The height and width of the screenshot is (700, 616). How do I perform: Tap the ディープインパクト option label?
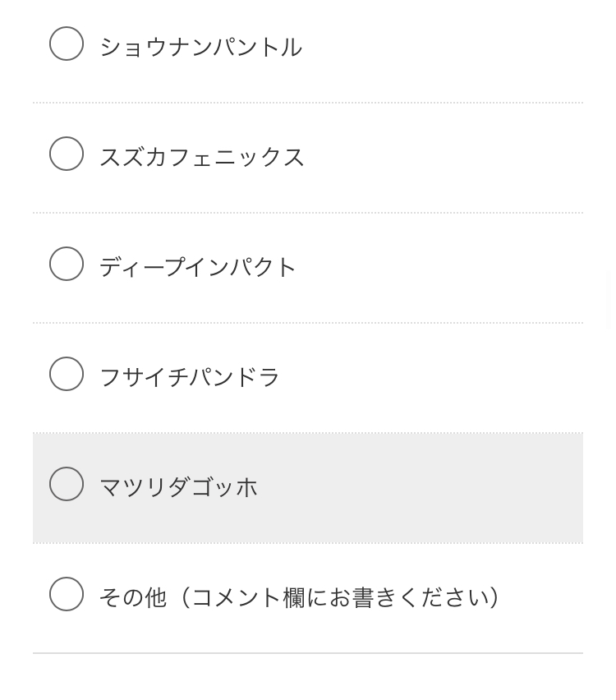pos(197,268)
